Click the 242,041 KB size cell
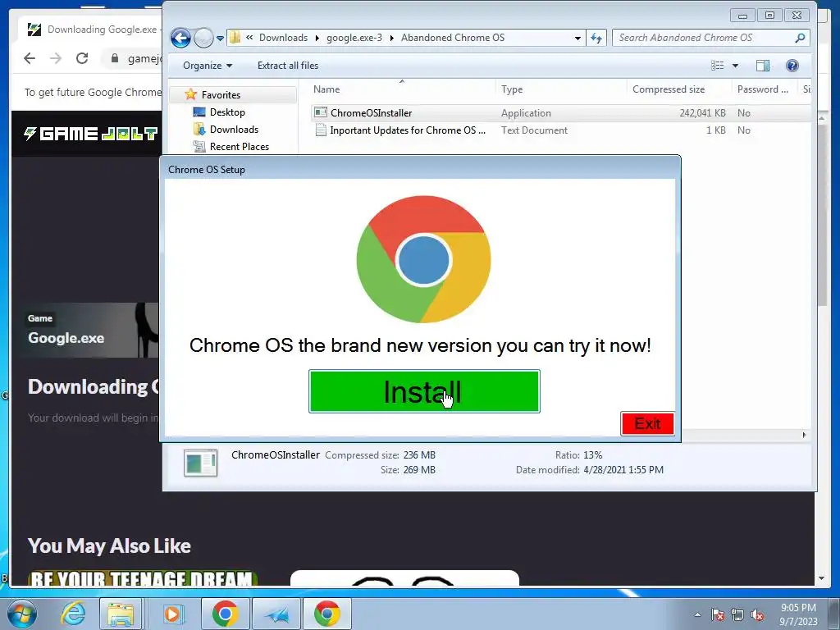The height and width of the screenshot is (630, 840). tap(702, 113)
